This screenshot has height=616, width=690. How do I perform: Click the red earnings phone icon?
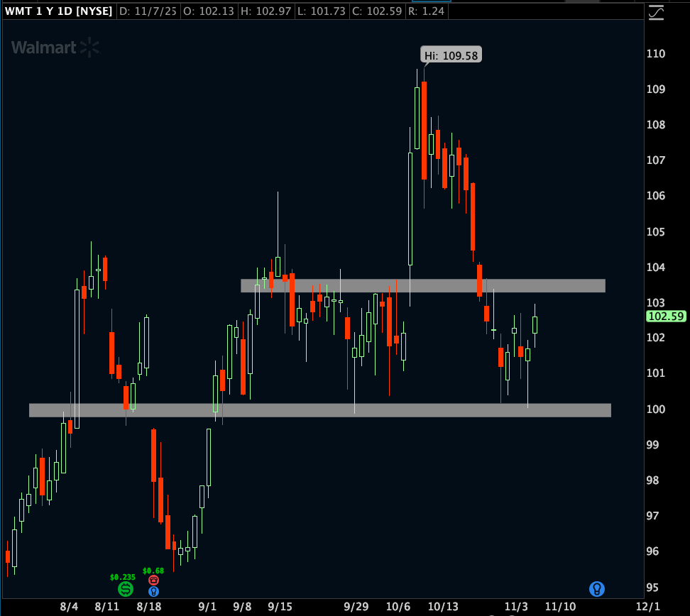click(153, 580)
